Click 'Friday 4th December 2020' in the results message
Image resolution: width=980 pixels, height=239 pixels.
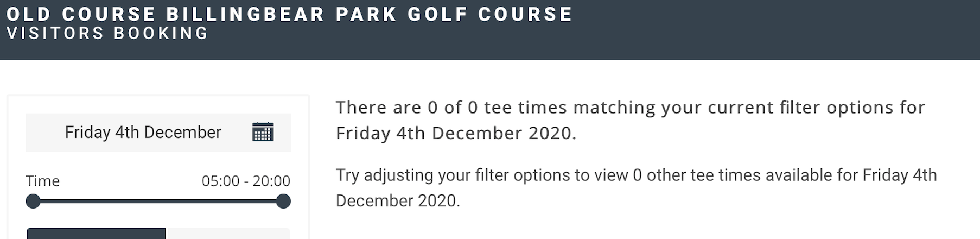455,133
